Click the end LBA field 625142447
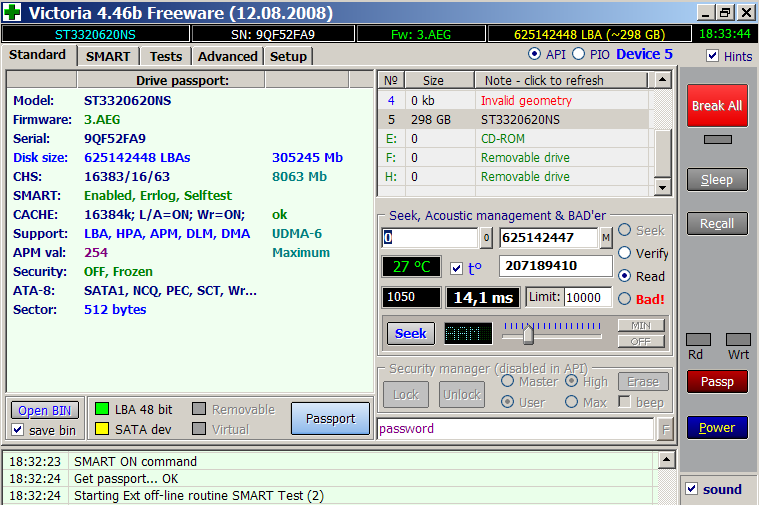Screen dimensions: 759x505 point(549,238)
